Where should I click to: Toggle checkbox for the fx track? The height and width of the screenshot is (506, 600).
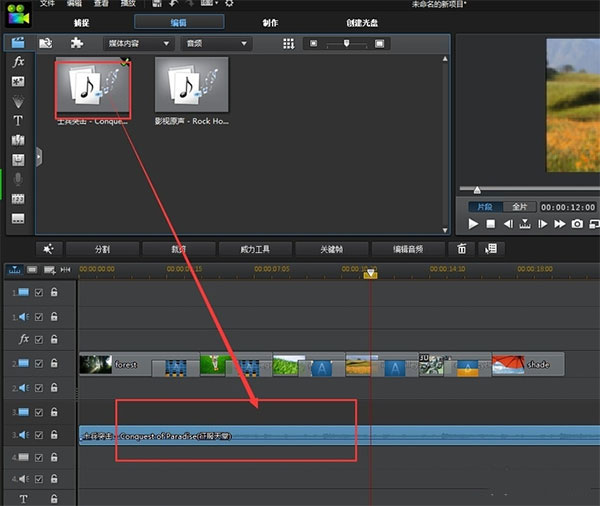click(39, 340)
